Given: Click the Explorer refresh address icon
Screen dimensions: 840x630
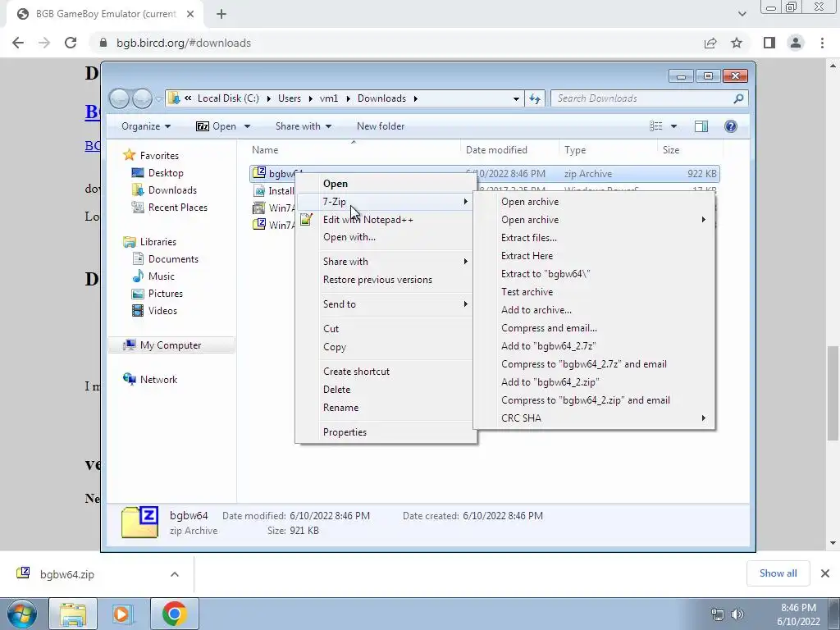Looking at the screenshot, I should point(535,98).
